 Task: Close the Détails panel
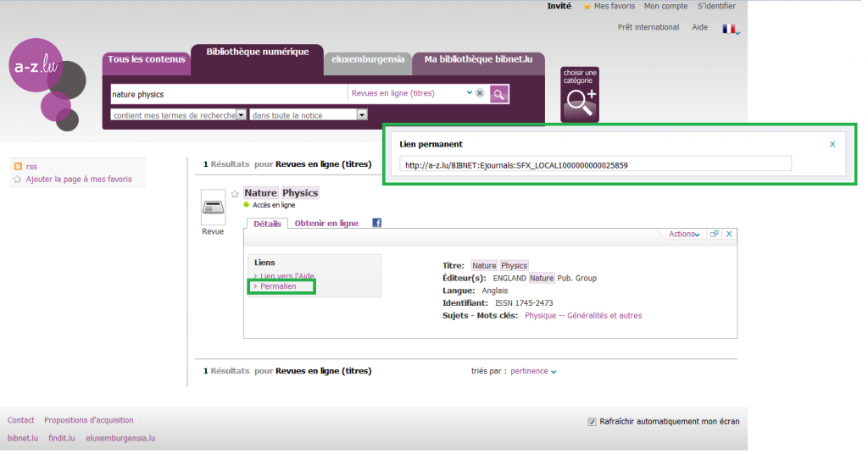tap(729, 234)
